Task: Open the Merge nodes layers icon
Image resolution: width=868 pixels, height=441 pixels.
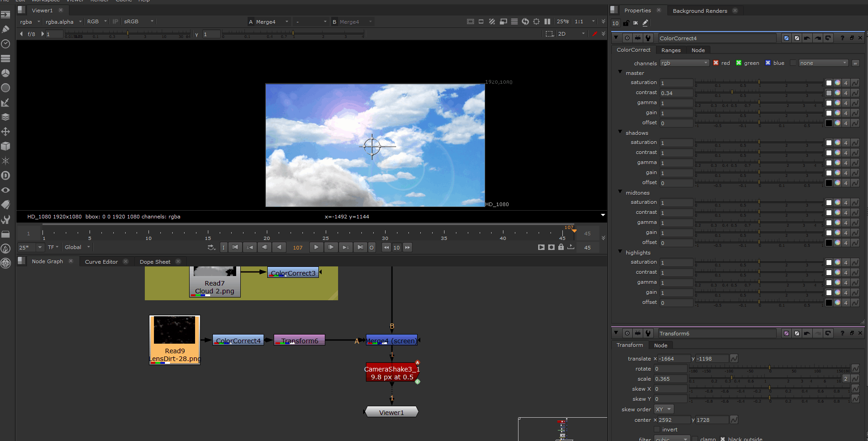Action: [x=5, y=117]
